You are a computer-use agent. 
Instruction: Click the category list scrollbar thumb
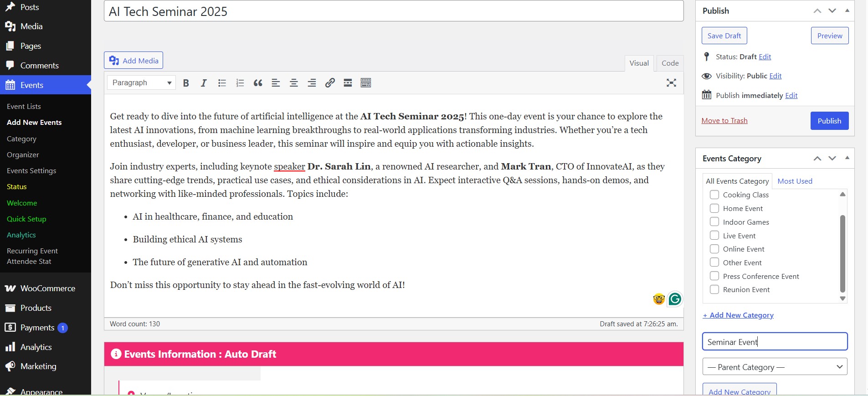(842, 254)
